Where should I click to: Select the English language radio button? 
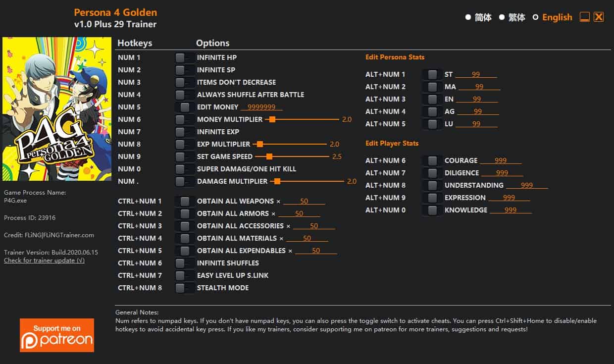pyautogui.click(x=535, y=17)
